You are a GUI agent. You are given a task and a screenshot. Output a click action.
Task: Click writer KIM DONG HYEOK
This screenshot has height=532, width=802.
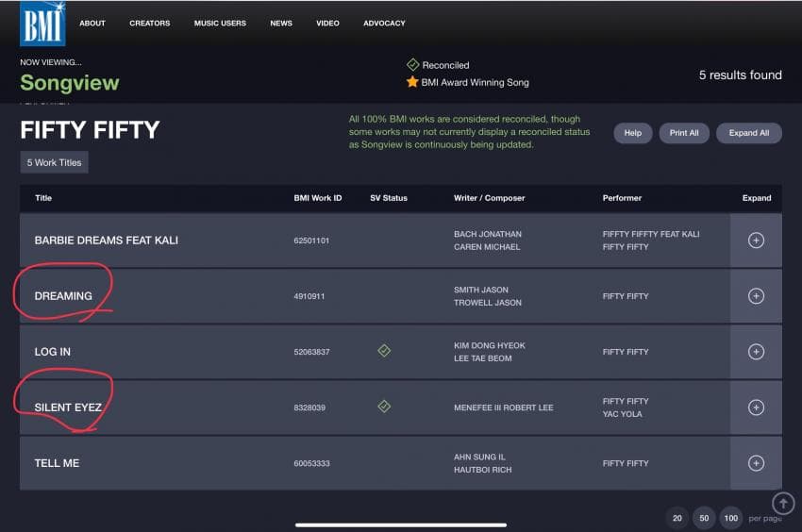[490, 345]
